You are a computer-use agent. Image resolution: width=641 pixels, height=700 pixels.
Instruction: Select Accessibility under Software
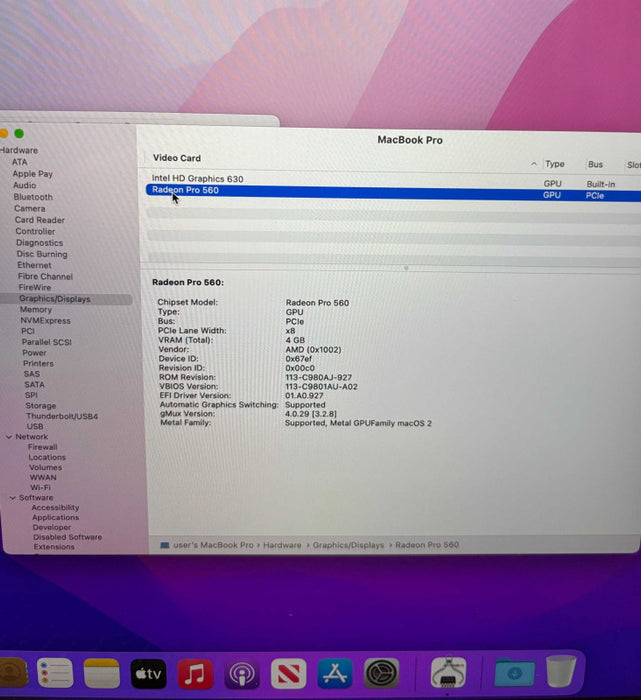55,508
